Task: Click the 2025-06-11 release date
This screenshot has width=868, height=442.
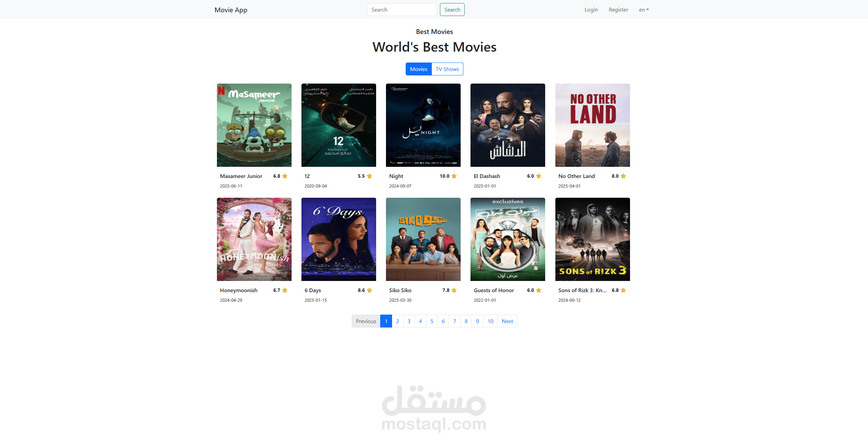Action: (x=231, y=186)
